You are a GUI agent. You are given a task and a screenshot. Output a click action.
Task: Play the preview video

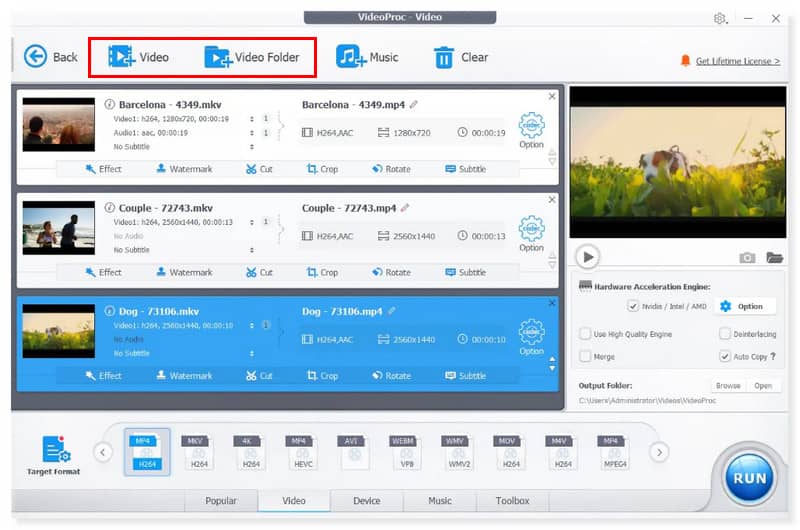click(588, 257)
